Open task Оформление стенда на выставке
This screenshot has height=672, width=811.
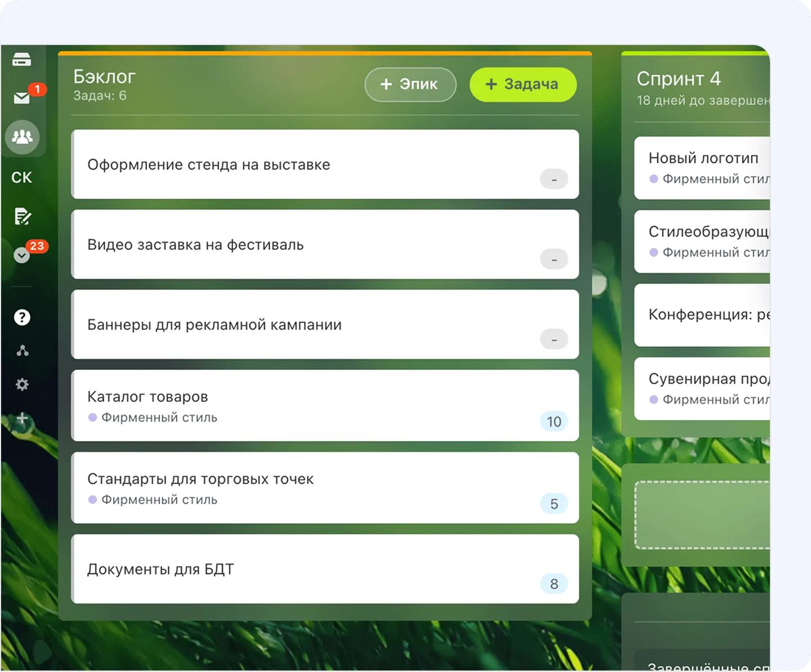click(x=209, y=165)
